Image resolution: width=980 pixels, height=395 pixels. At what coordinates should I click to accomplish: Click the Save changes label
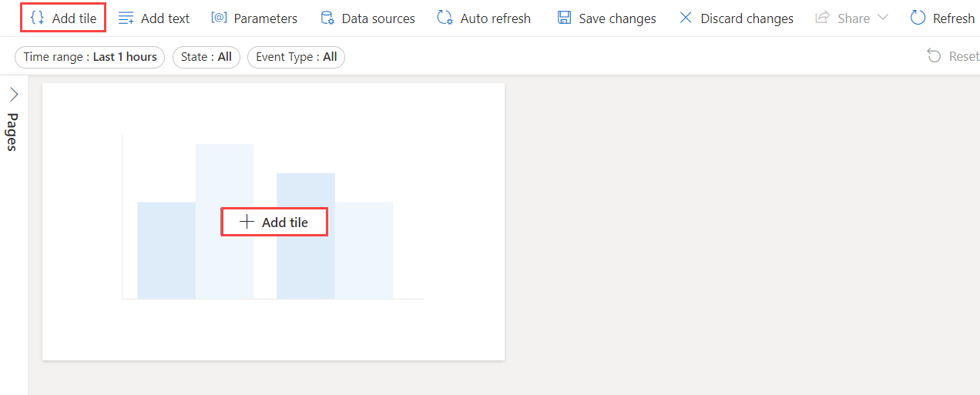point(617,18)
